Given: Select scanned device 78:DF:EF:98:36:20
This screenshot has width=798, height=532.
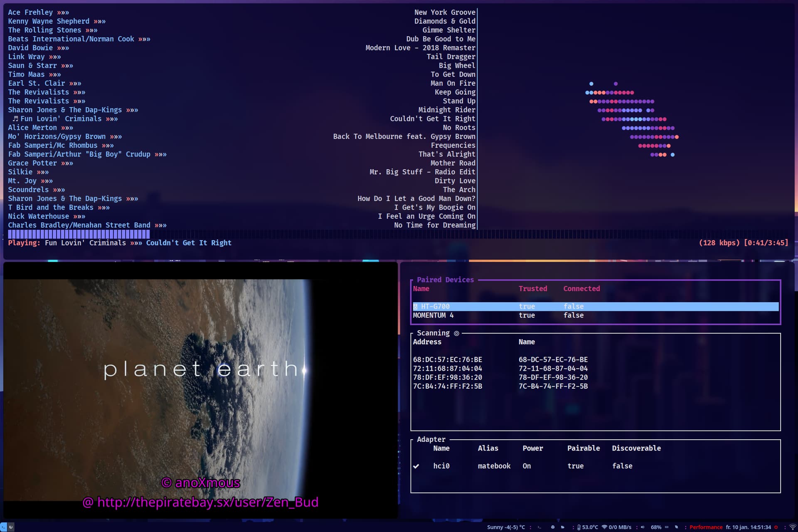Looking at the screenshot, I should coord(596,377).
